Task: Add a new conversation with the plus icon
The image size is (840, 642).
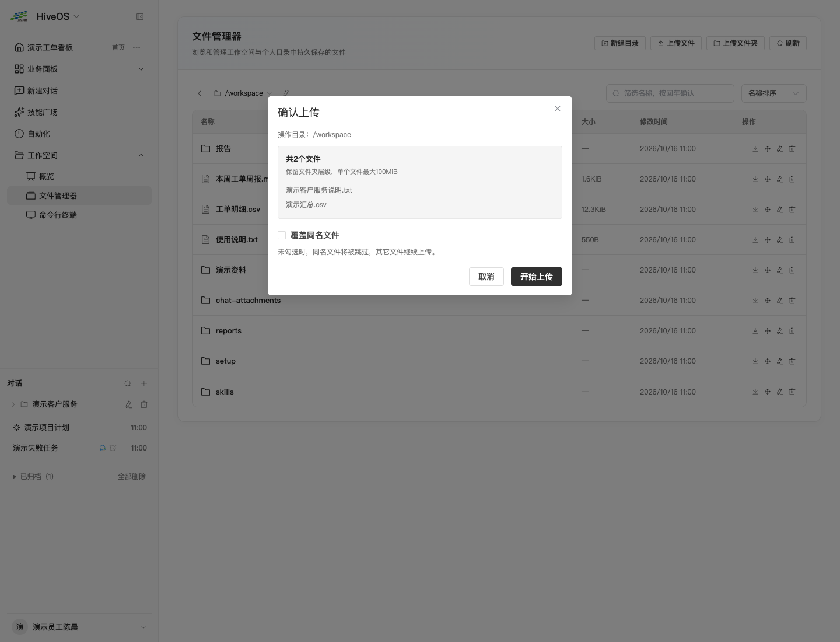Action: [x=144, y=383]
